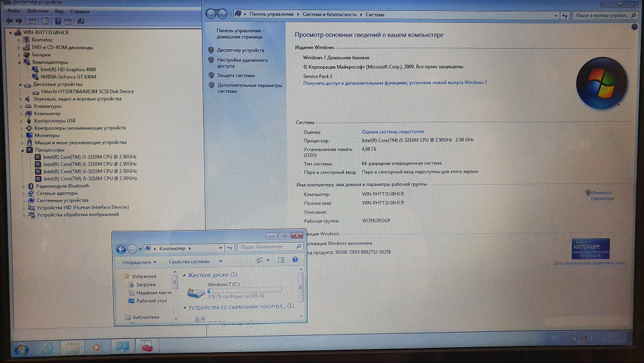The height and width of the screenshot is (363, 644).
Task: Open the Вид menu in Device Manager
Action: [59, 11]
